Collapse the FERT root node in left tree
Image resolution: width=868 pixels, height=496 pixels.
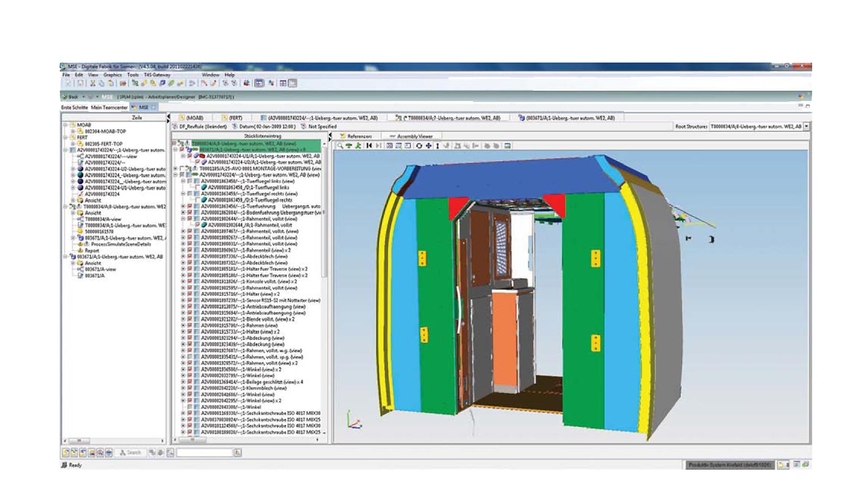pyautogui.click(x=65, y=137)
